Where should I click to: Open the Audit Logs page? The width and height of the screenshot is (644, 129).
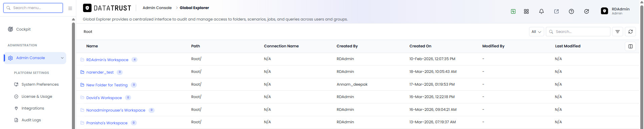[x=31, y=120]
